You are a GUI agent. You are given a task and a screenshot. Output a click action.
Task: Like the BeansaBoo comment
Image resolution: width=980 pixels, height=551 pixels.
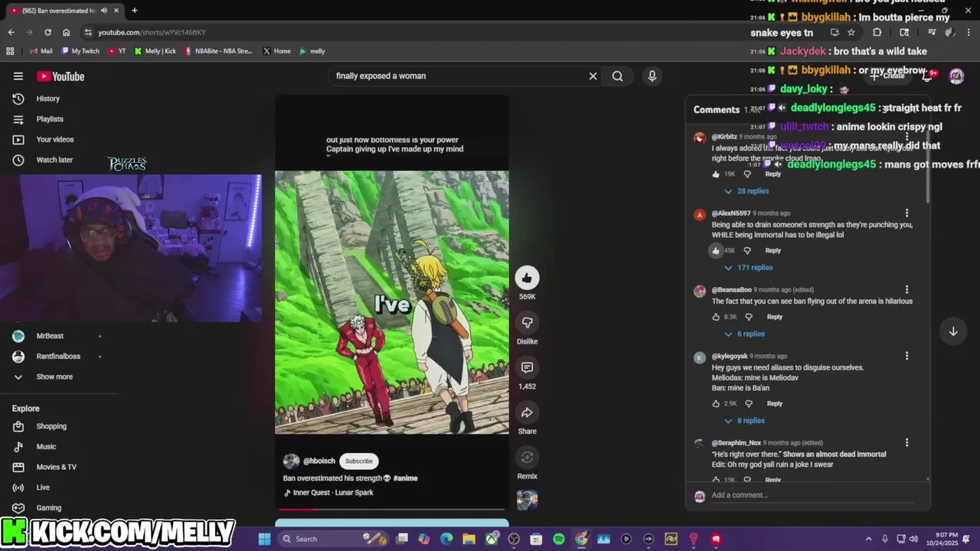pyautogui.click(x=716, y=317)
